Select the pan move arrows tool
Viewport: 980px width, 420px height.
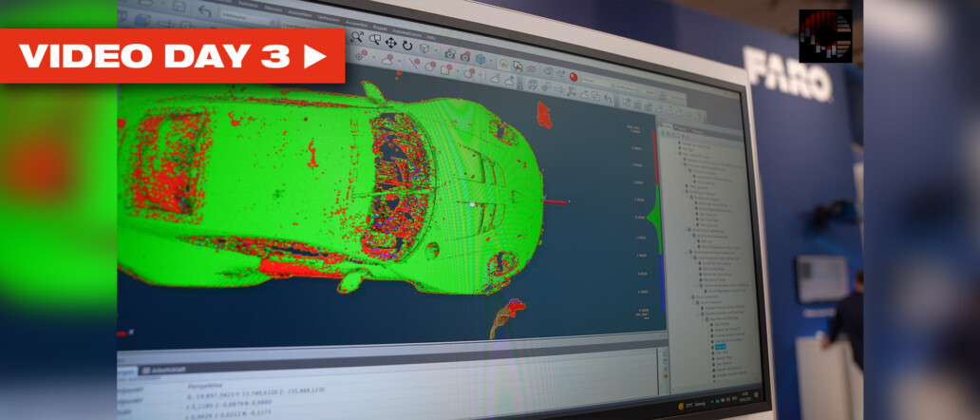tap(391, 42)
